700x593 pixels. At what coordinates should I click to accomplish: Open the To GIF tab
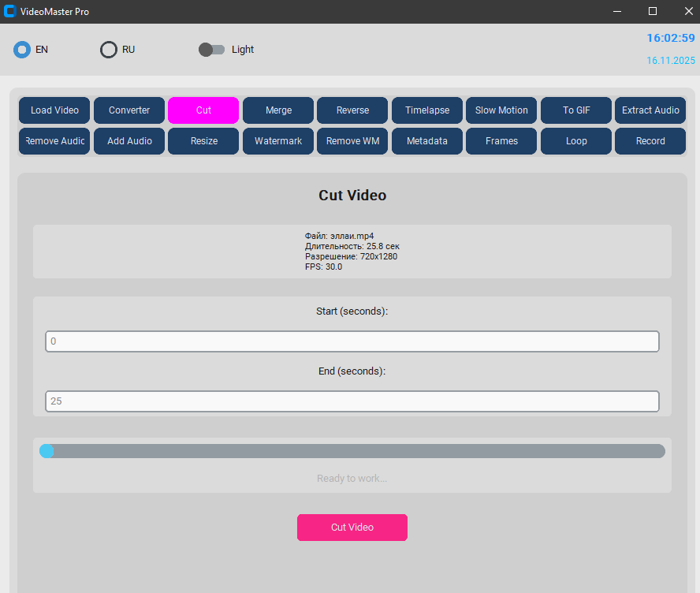point(576,110)
